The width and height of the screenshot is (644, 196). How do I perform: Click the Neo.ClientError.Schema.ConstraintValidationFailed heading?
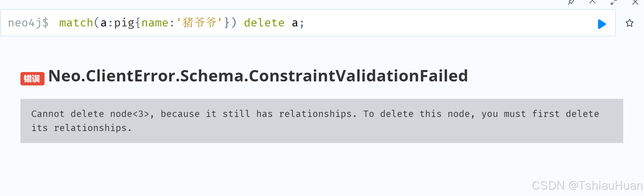click(258, 76)
